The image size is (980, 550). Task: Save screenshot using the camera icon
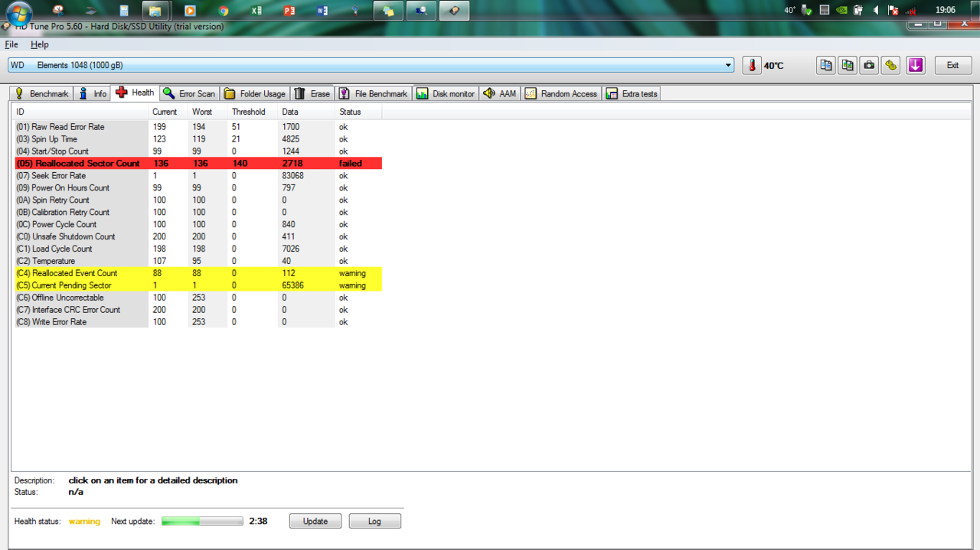(x=869, y=66)
